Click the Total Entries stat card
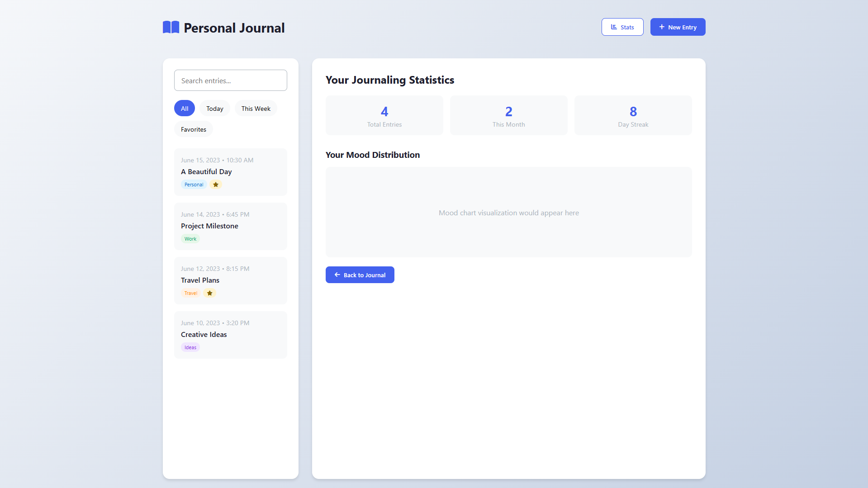868x488 pixels. pos(384,115)
